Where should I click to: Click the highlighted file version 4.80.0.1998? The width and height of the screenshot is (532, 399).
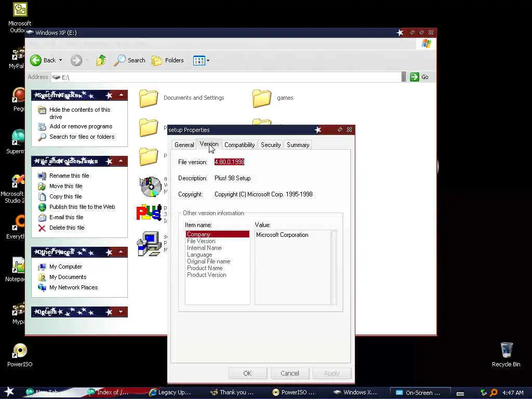tap(229, 162)
